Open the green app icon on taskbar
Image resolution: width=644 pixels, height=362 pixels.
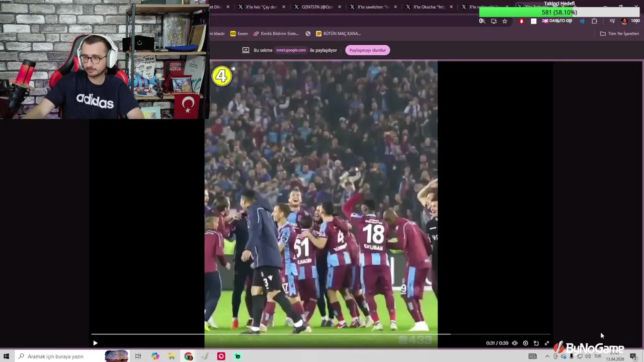click(x=237, y=356)
